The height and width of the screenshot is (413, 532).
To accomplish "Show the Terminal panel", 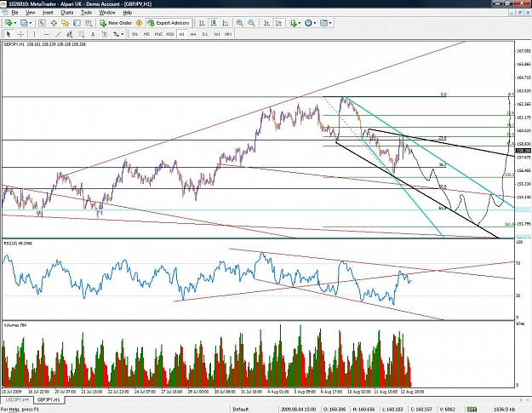I will click(77, 23).
